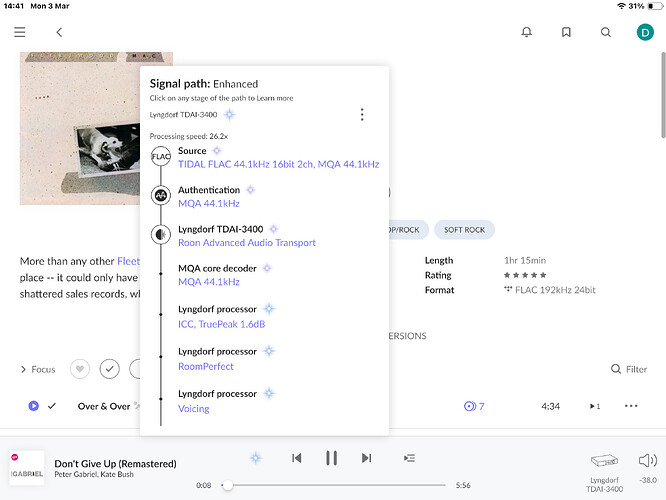
Task: Click the FLAC source stage icon
Action: coord(161,157)
